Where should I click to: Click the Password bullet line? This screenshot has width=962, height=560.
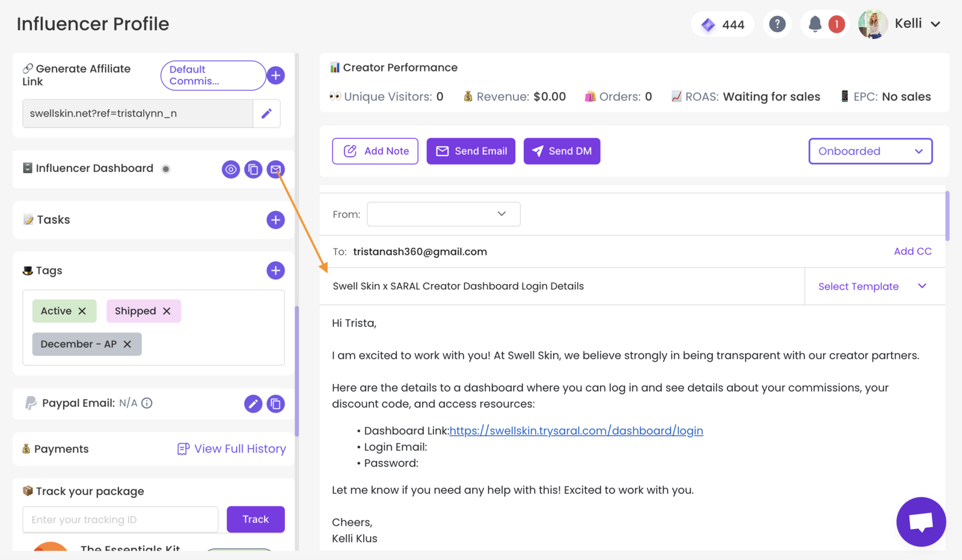pyautogui.click(x=388, y=463)
